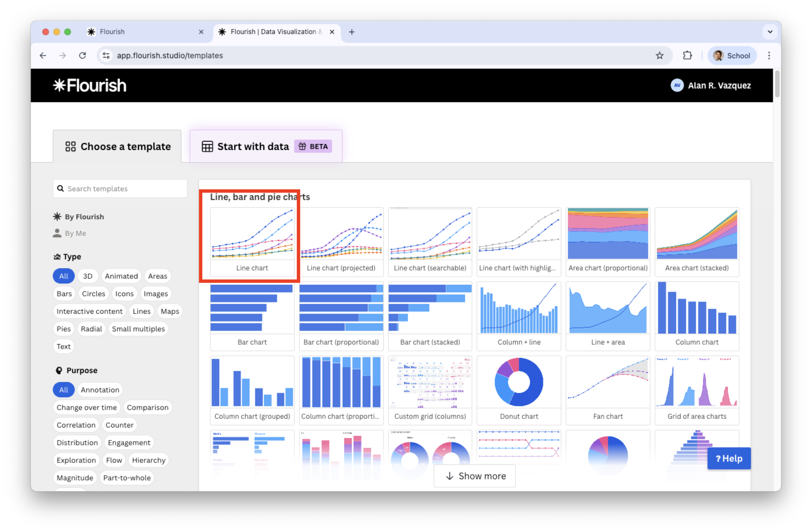The height and width of the screenshot is (532, 812).
Task: Open the School profile menu
Action: (x=732, y=56)
